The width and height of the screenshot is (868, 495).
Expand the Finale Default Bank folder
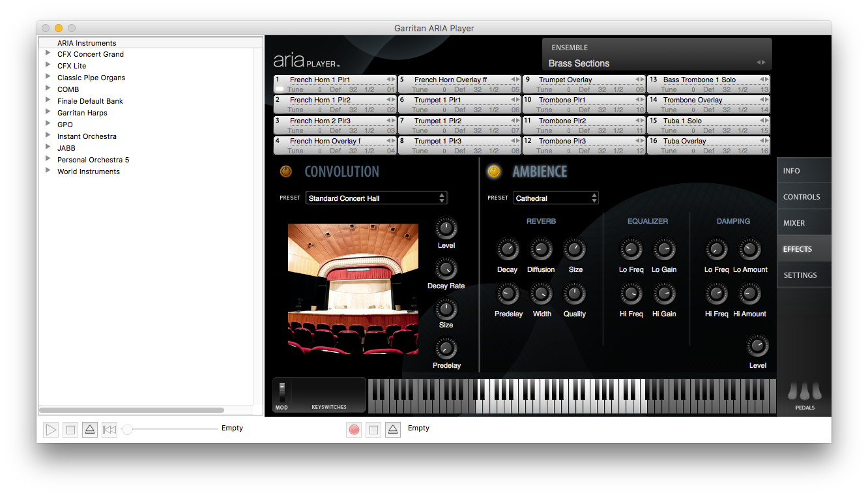click(x=48, y=101)
